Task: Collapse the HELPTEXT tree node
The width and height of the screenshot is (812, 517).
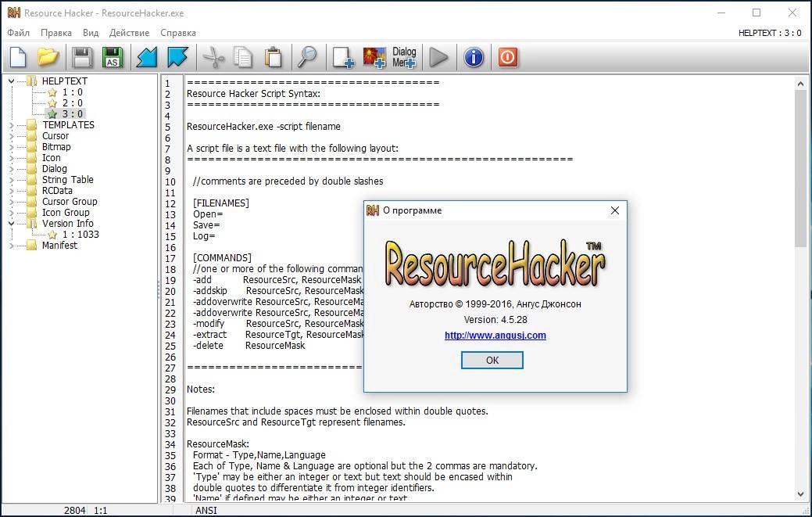Action: coord(12,81)
